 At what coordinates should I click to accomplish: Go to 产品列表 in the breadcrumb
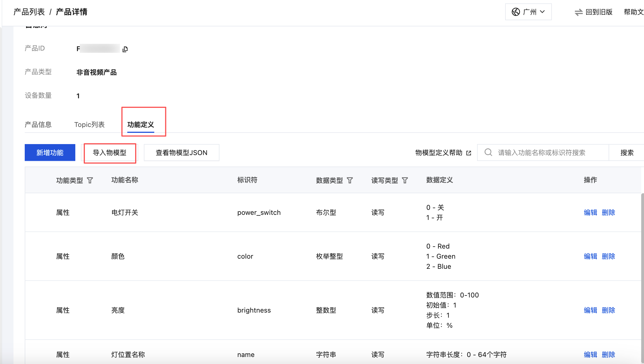(29, 12)
